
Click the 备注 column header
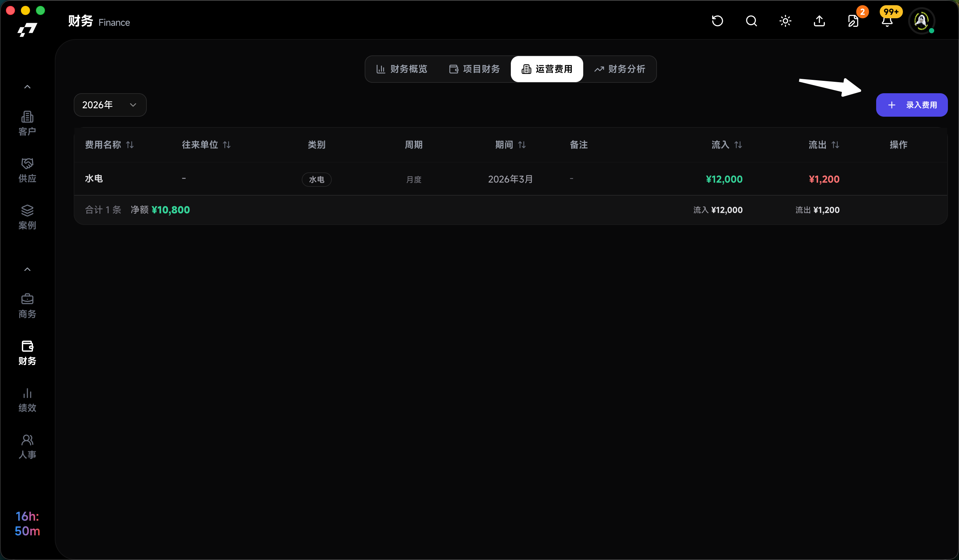coord(579,145)
